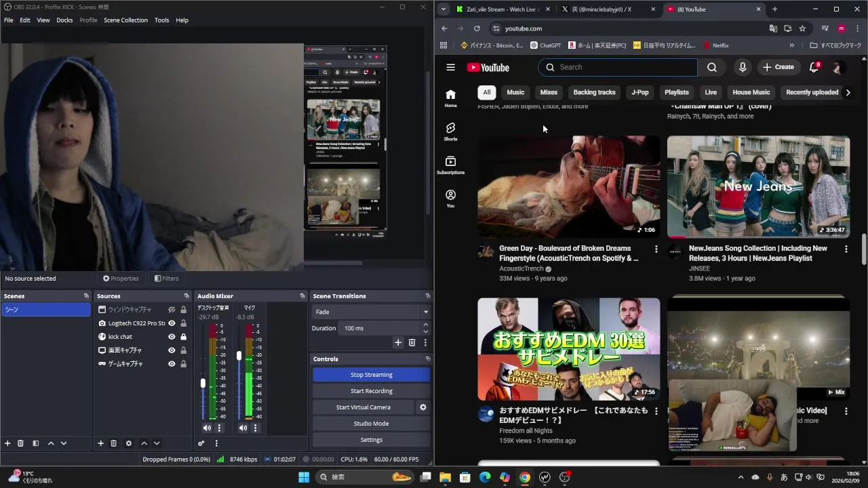Remove transition using trash icon
This screenshot has height=488, width=868.
(412, 343)
